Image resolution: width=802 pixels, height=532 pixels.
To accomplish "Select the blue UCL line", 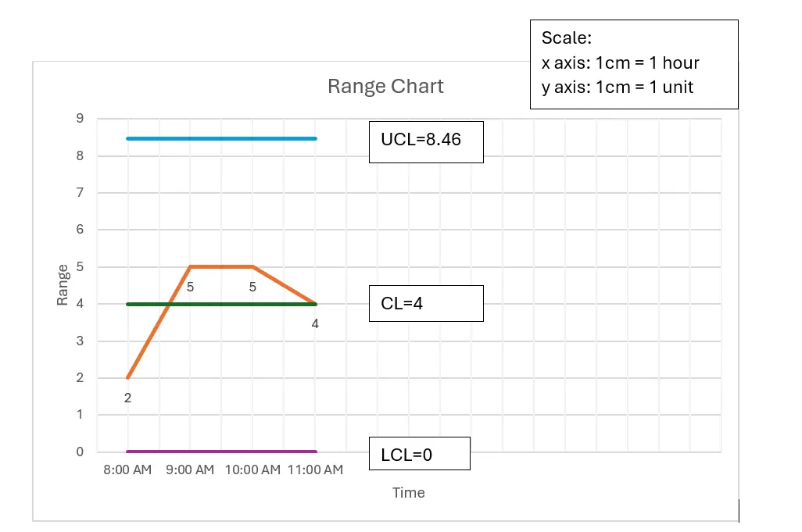I will point(222,138).
